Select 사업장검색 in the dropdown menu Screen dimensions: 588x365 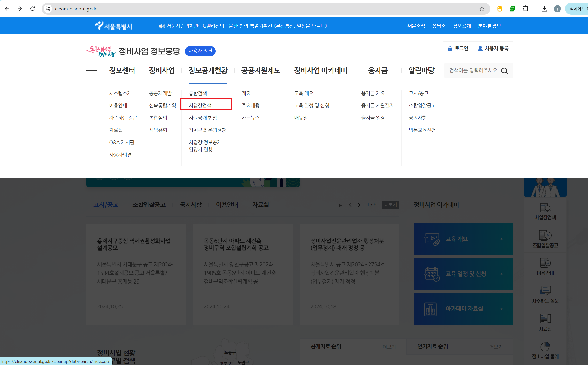pos(200,105)
